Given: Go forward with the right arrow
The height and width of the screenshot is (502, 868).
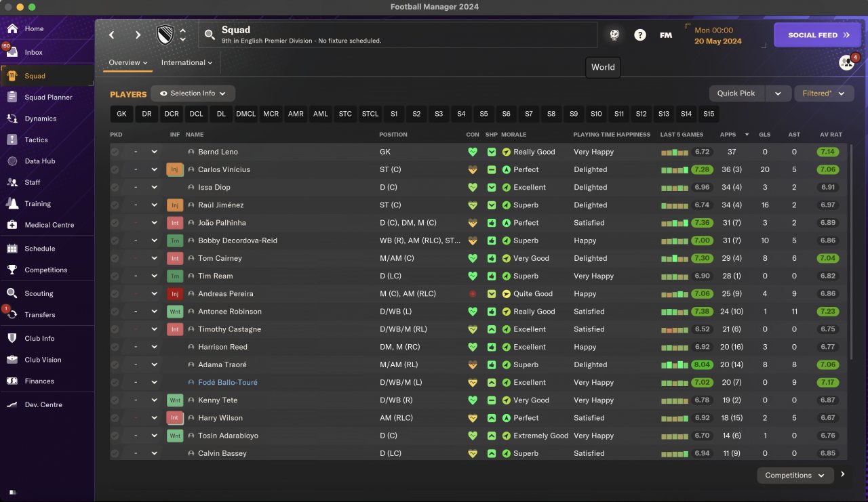Looking at the screenshot, I should coord(138,35).
